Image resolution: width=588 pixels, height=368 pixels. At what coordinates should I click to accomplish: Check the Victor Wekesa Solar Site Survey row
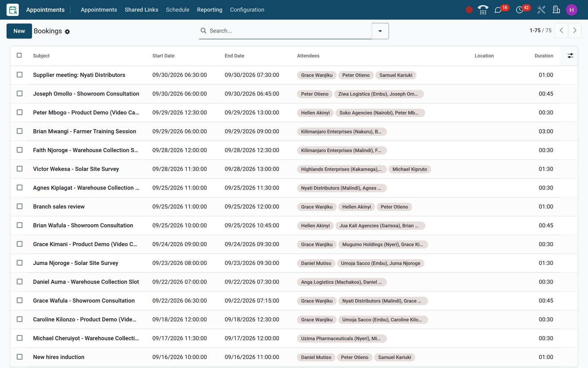click(19, 169)
